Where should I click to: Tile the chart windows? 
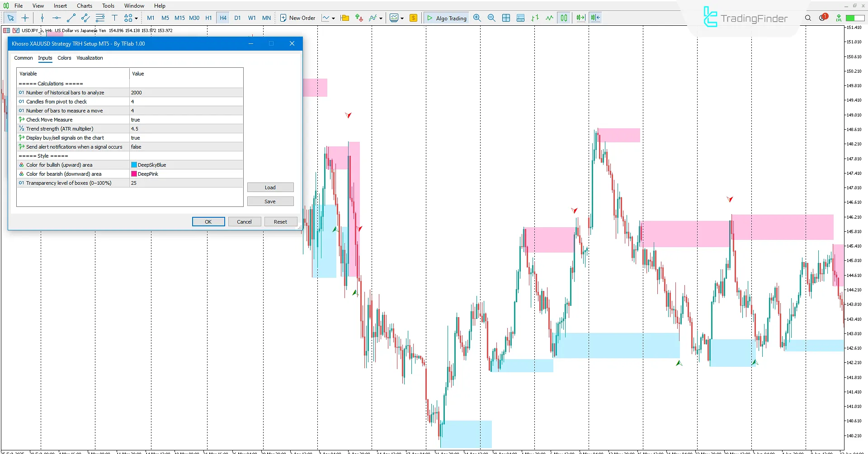coord(506,18)
